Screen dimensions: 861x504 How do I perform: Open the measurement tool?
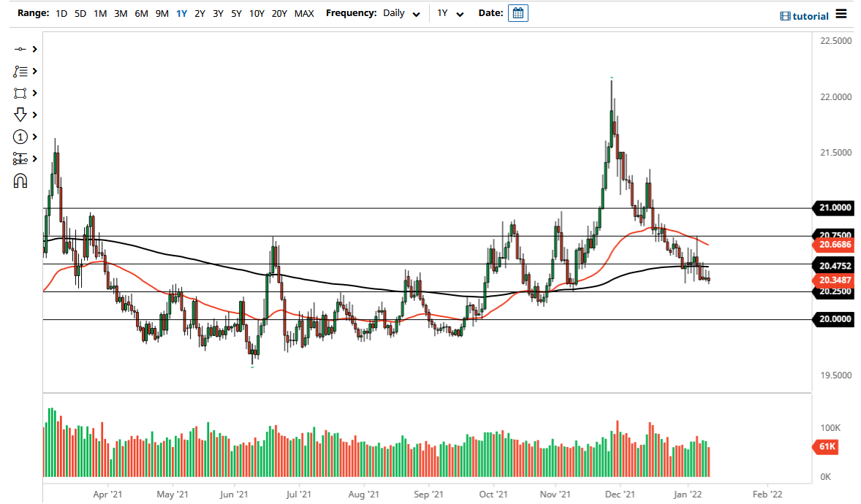[x=20, y=159]
